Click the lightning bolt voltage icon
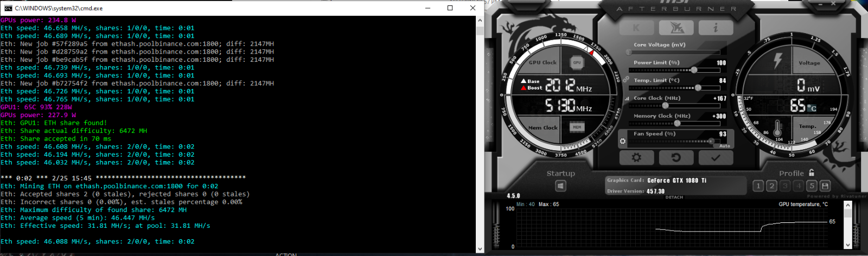868x256 pixels. click(777, 61)
